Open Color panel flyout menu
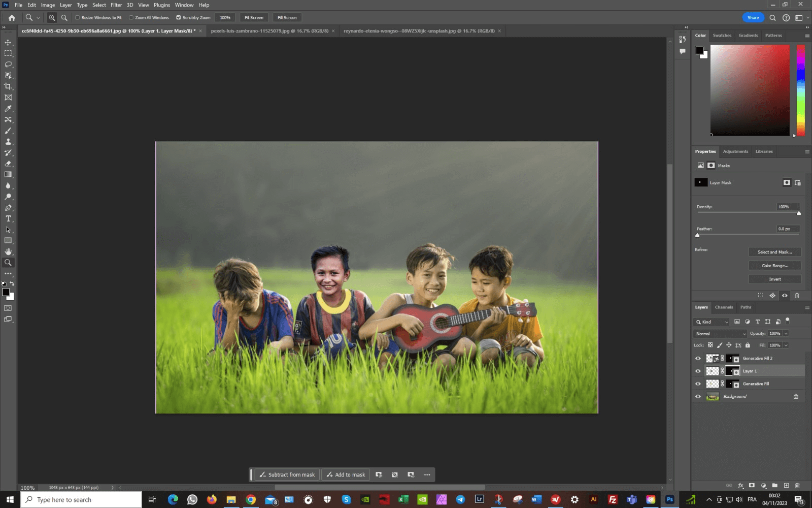This screenshot has width=812, height=508. point(807,36)
